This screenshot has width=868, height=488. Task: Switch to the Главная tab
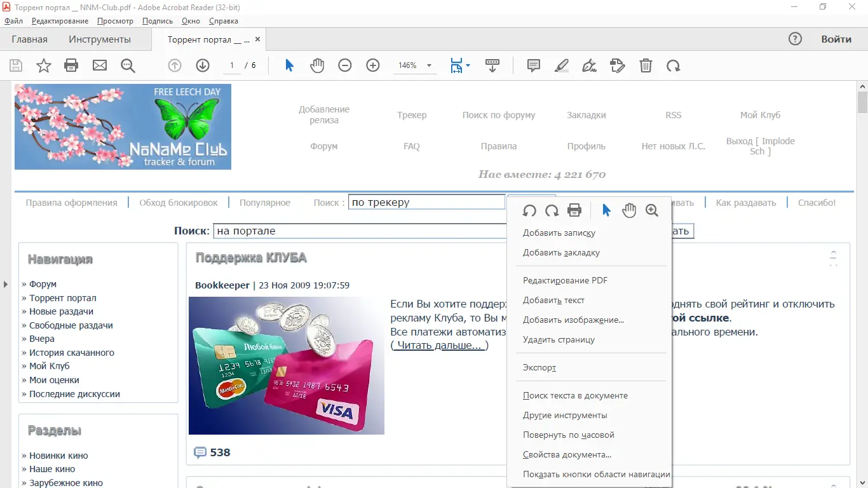tap(29, 39)
